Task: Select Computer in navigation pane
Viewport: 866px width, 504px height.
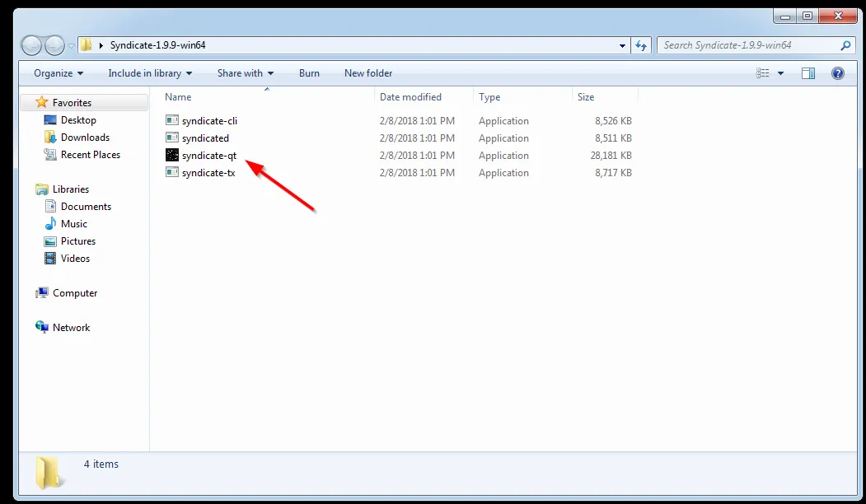Action: pyautogui.click(x=75, y=292)
